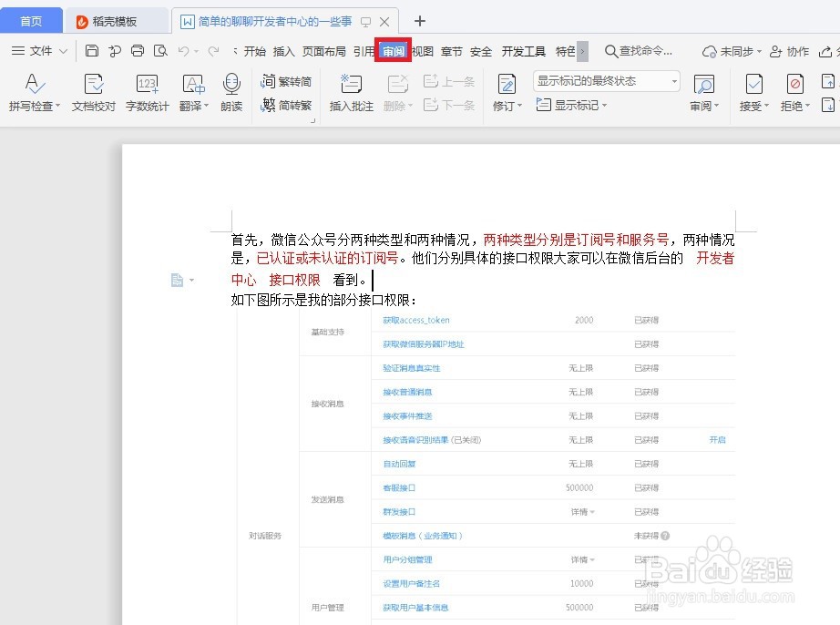This screenshot has width=840, height=625.
Task: Click the 查找命令 search box
Action: click(x=640, y=52)
